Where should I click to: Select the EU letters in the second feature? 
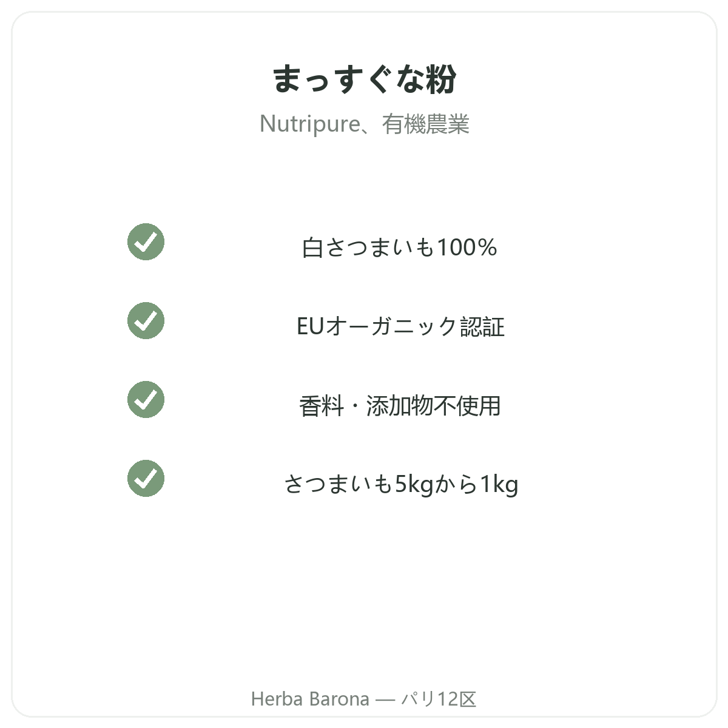[311, 327]
